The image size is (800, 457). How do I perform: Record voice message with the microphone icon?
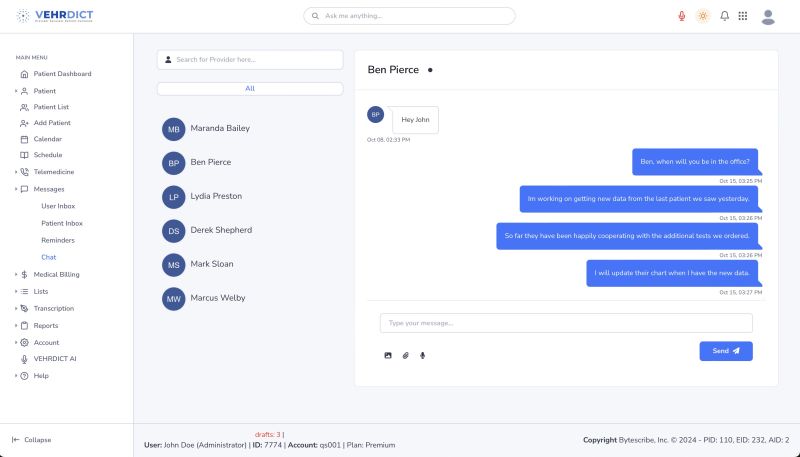[x=422, y=355]
